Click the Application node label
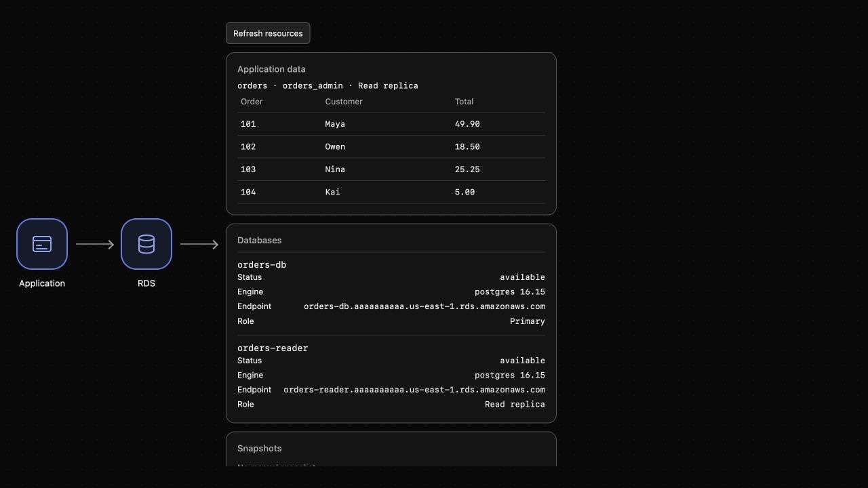Viewport: 868px width, 488px height. tap(42, 283)
